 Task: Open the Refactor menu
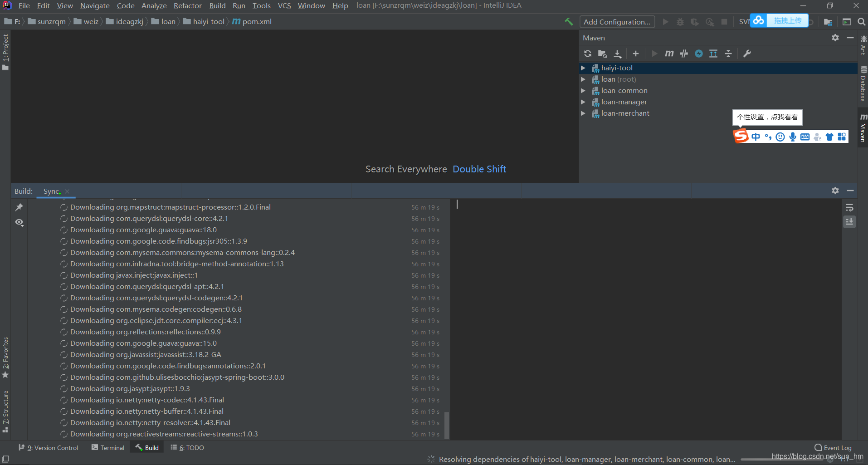(187, 5)
